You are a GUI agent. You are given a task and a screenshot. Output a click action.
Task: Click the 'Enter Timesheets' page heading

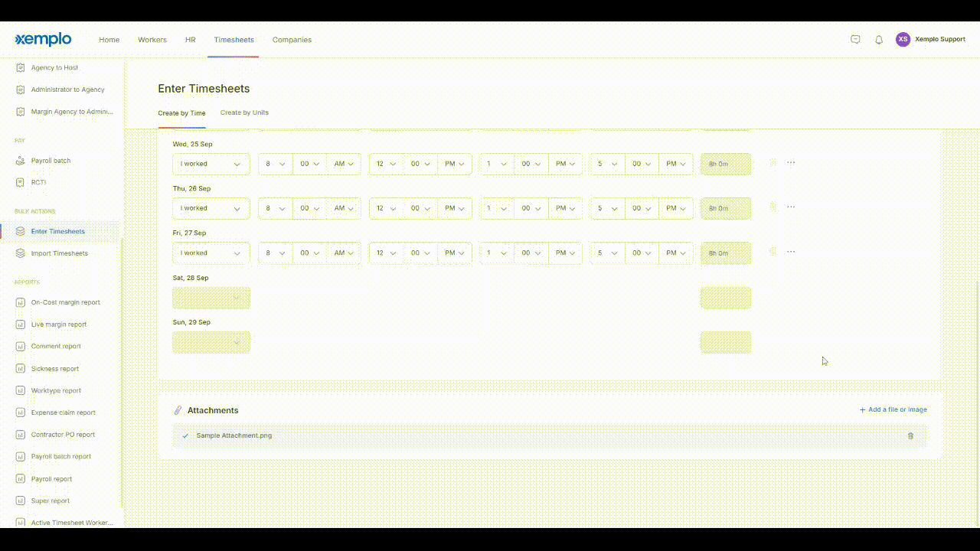(204, 89)
